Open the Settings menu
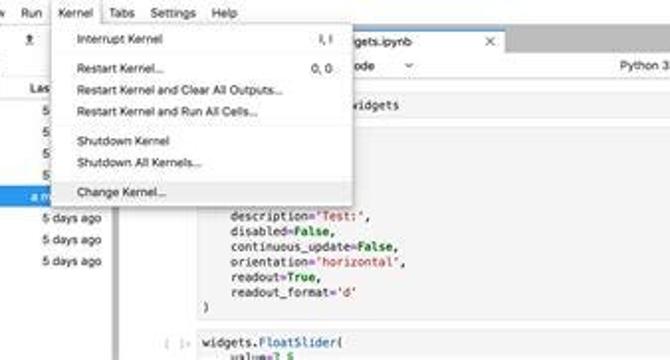This screenshot has height=360, width=670. click(173, 13)
